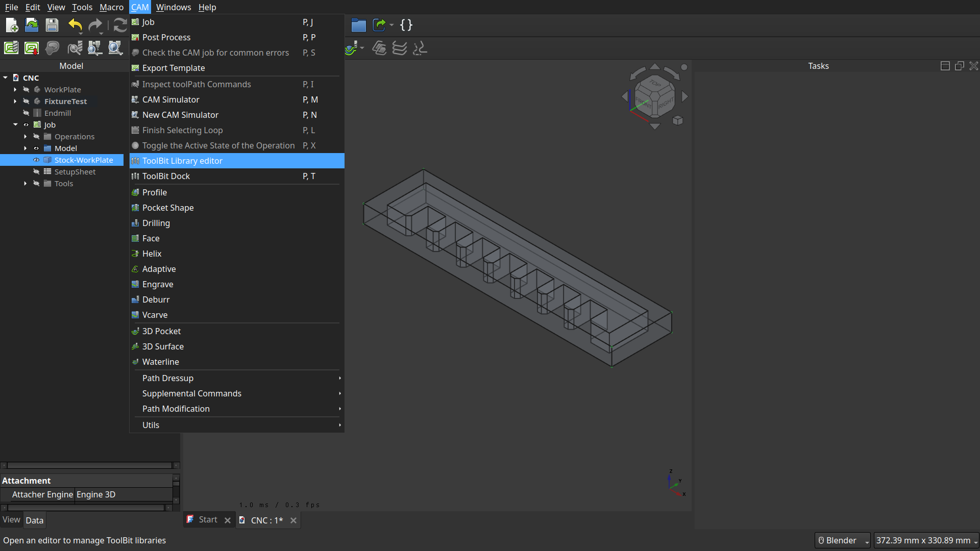Tilt view down with navigation cube arrow
Screen dimensions: 980x551
coord(655,126)
